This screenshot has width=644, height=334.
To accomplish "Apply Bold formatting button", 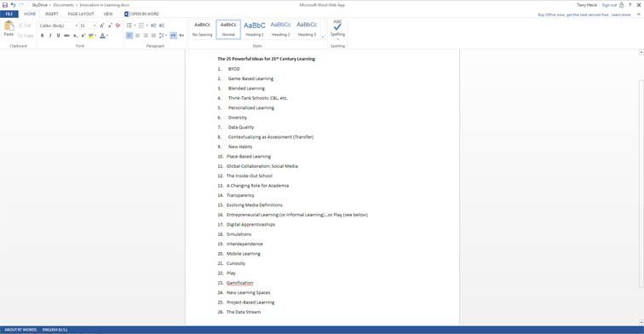I will click(x=42, y=36).
